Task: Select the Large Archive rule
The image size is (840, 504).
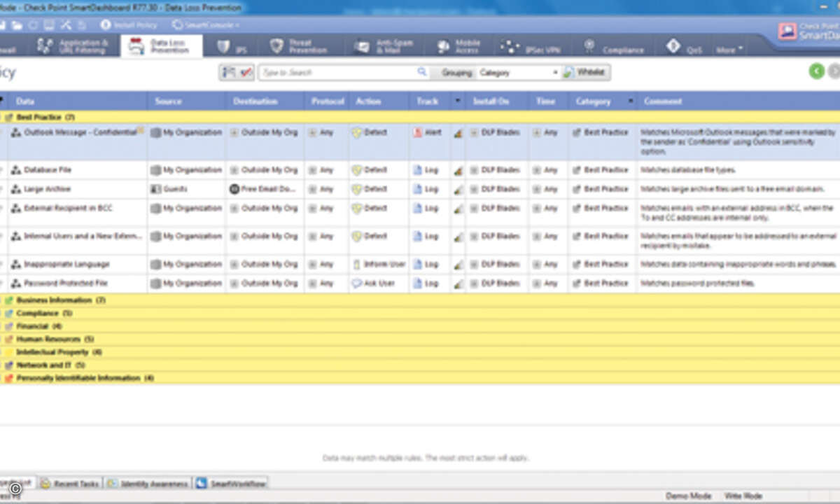Action: click(420, 189)
